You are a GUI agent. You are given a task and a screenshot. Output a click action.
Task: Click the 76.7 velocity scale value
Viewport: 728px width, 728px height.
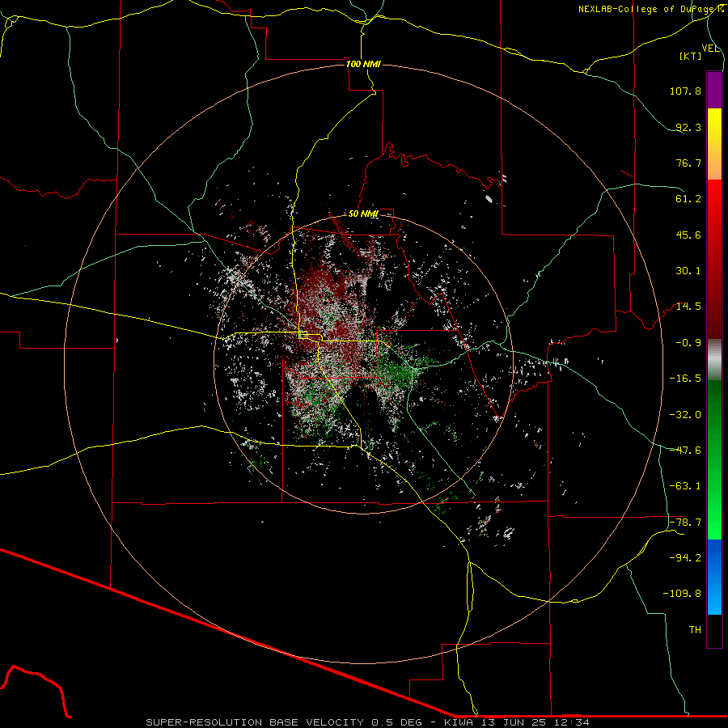pyautogui.click(x=688, y=163)
